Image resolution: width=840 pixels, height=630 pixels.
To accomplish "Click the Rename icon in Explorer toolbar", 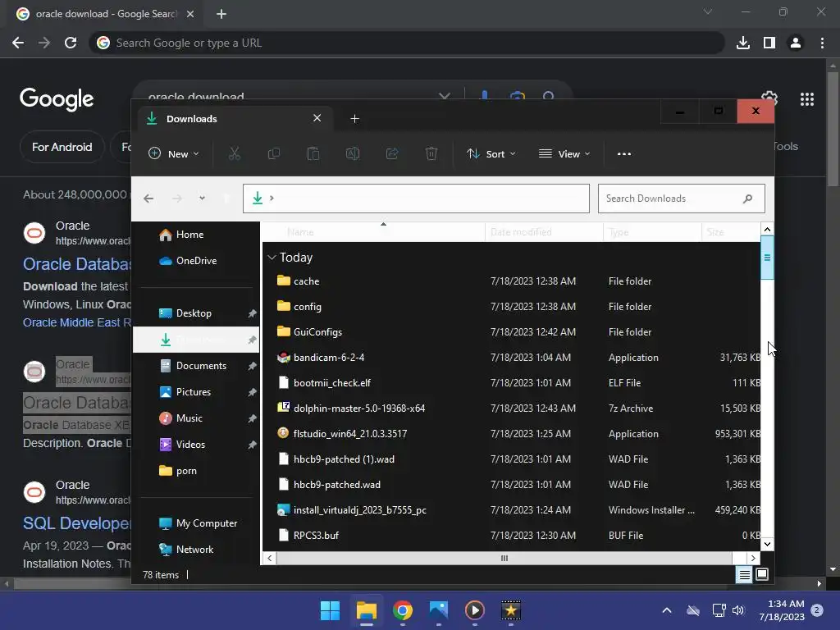I will coord(353,153).
